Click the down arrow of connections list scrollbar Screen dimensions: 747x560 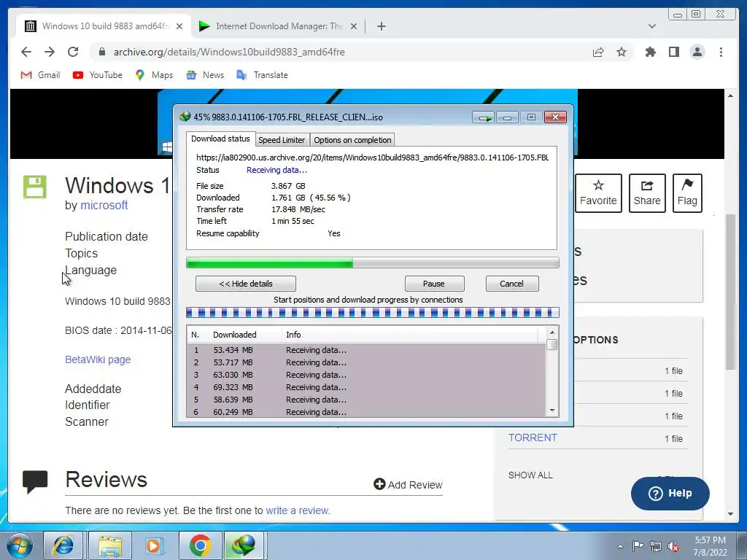pyautogui.click(x=552, y=411)
